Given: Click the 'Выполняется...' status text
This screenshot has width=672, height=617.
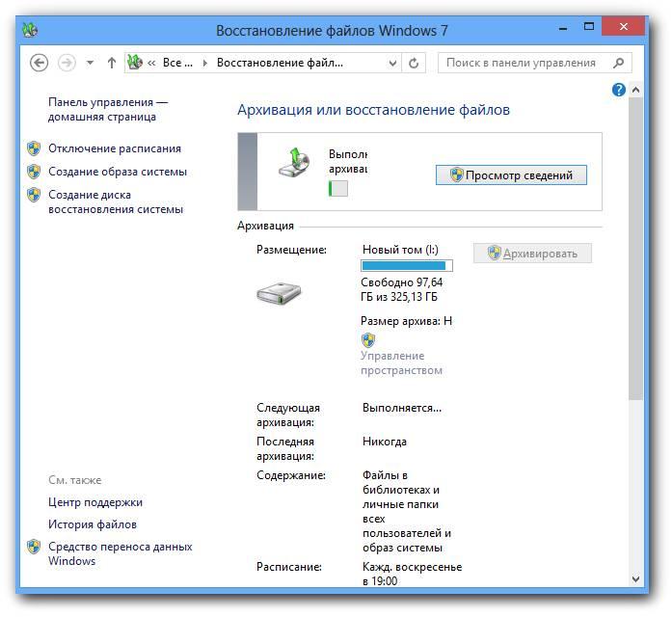Looking at the screenshot, I should click(x=402, y=408).
